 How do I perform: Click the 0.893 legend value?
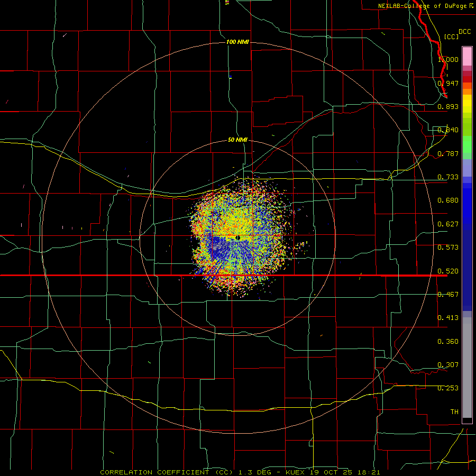pos(448,106)
